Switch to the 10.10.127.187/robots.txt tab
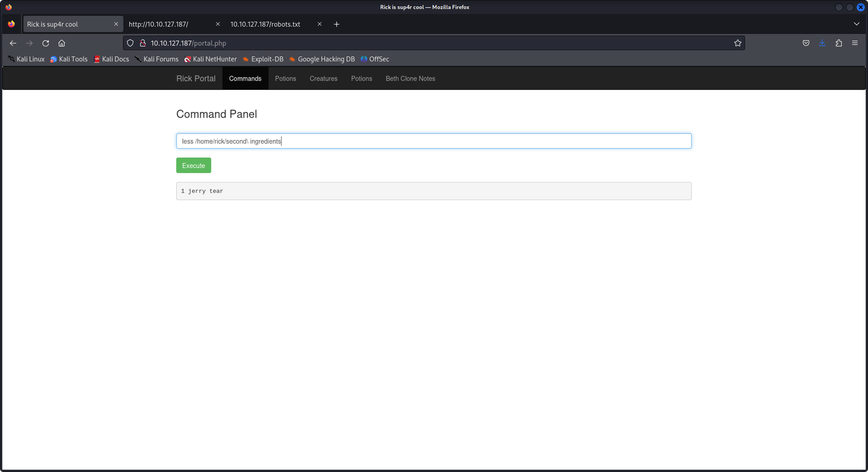The width and height of the screenshot is (868, 472). [x=265, y=24]
